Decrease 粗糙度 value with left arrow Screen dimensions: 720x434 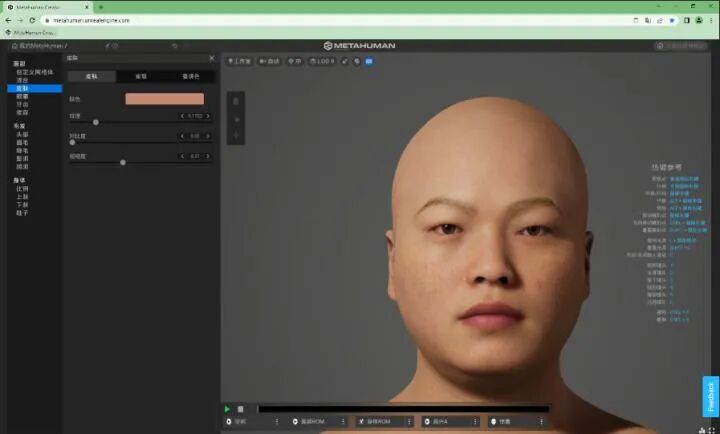(182, 157)
